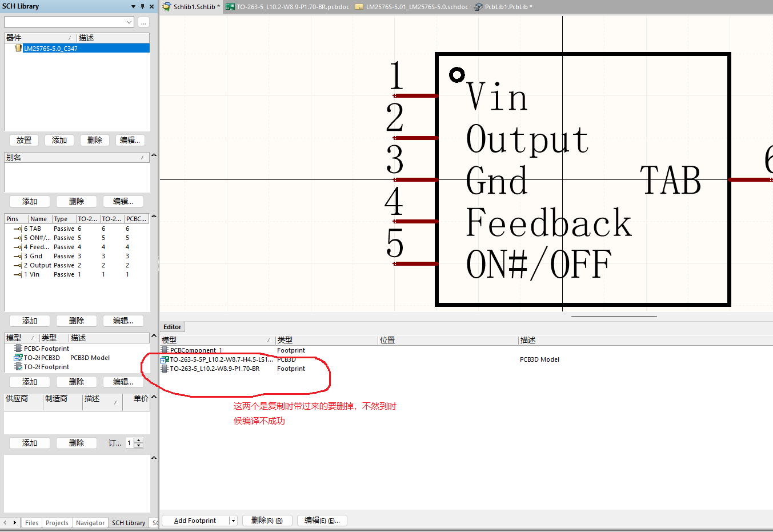Click 添加 below the left 模型 list
773x532 pixels.
30,382
